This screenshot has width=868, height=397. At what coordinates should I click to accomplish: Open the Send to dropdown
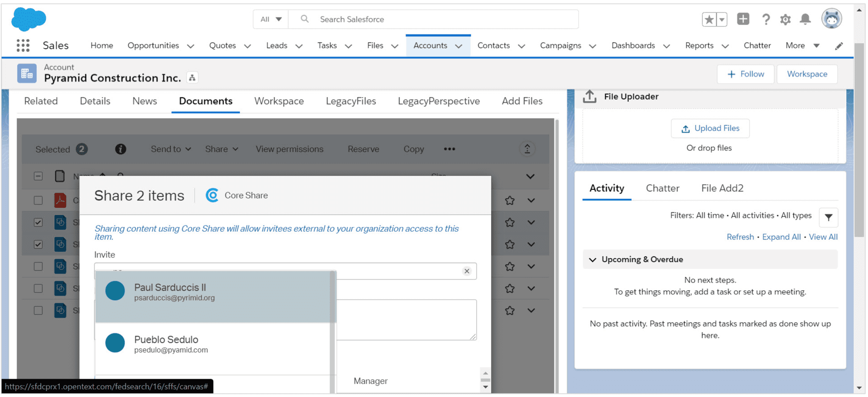(x=170, y=149)
